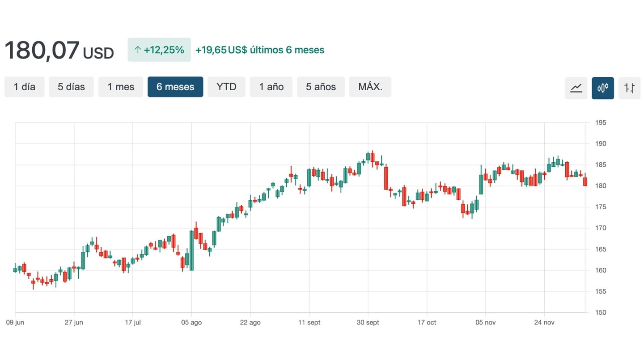Screen dimensions: 644x362
Task: Display the 5 años history
Action: coord(321,87)
